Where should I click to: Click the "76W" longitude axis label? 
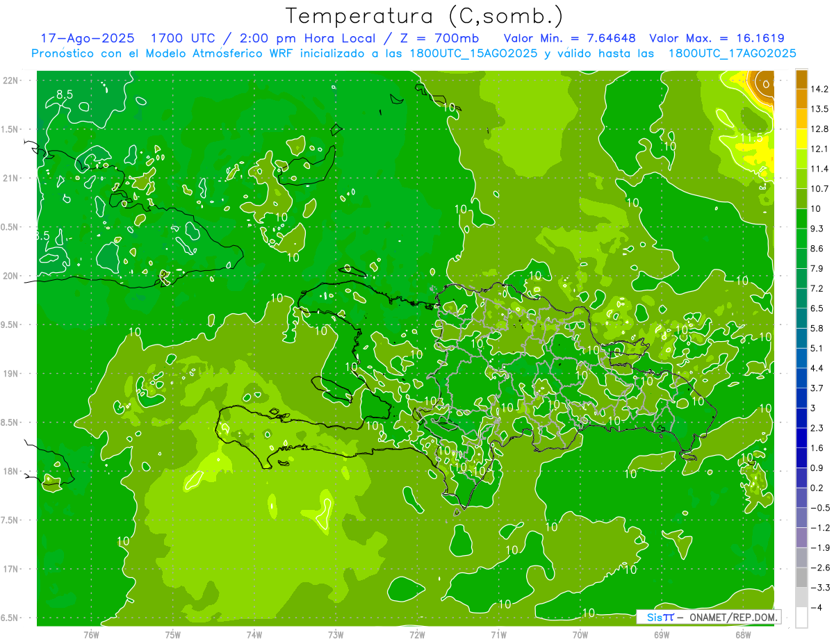click(x=92, y=634)
